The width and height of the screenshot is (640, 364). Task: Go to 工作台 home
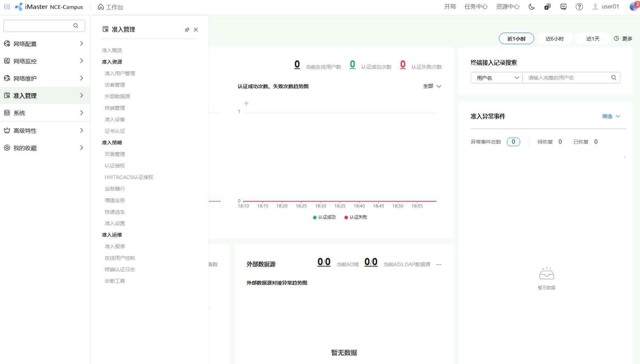pos(111,7)
